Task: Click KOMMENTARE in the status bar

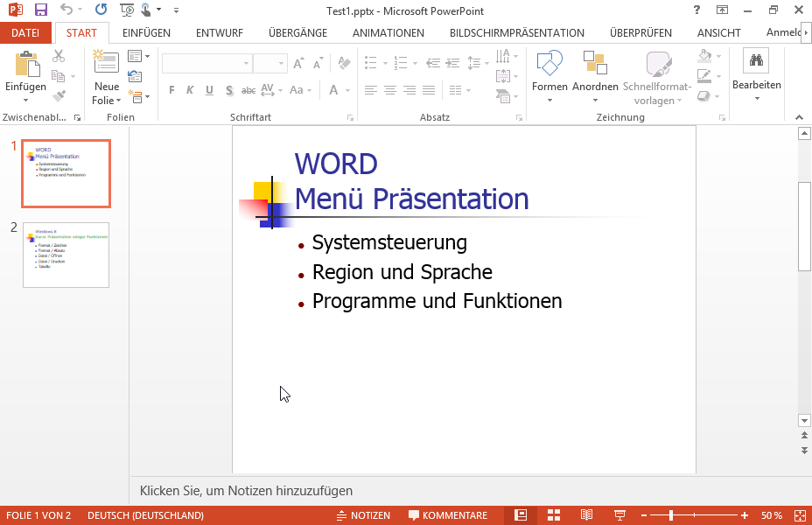Action: 448,515
